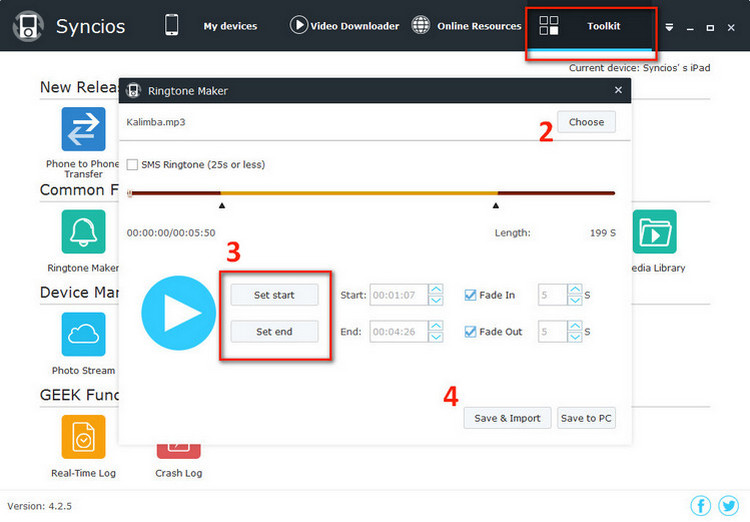Decrease the Fade Out seconds
This screenshot has width=750, height=522.
tap(575, 337)
